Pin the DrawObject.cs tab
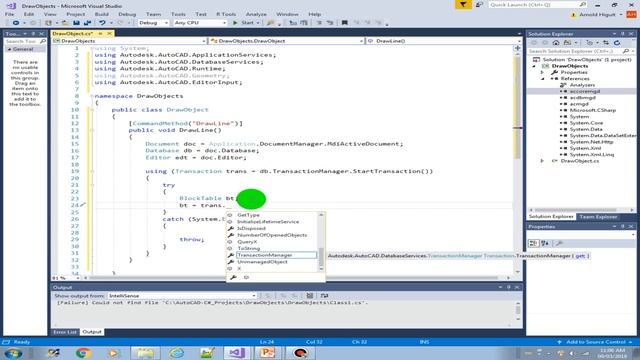Image resolution: width=640 pixels, height=360 pixels. tap(100, 33)
